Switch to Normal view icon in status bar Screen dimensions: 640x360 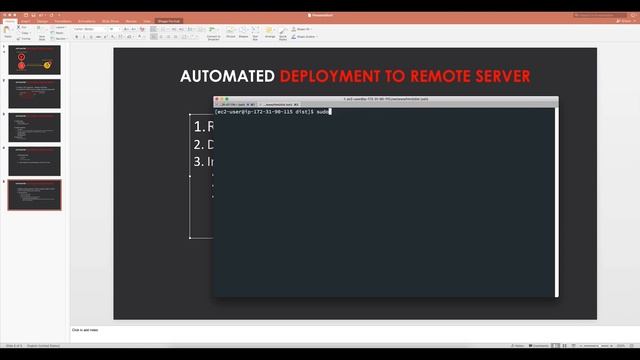(555, 346)
